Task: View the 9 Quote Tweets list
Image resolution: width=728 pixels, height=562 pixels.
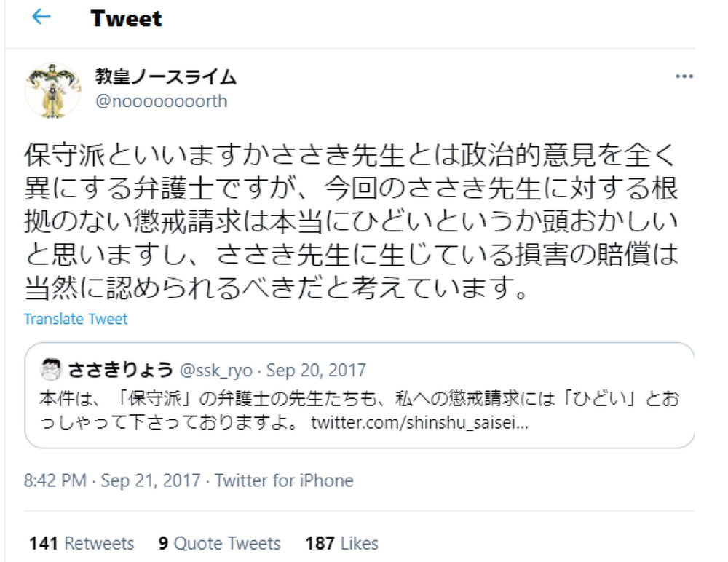Action: (220, 543)
